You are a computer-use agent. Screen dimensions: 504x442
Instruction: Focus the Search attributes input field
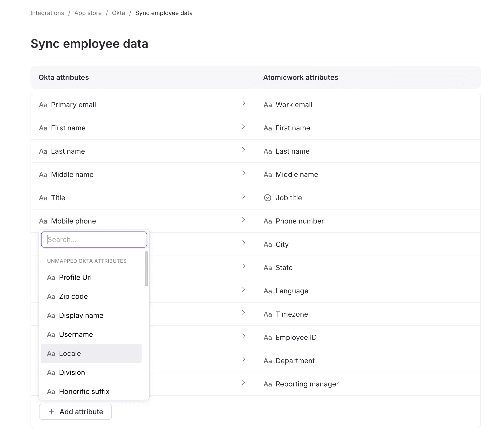point(94,240)
